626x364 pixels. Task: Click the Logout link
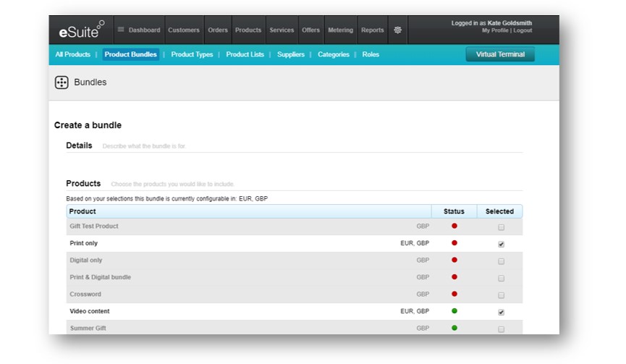point(523,31)
